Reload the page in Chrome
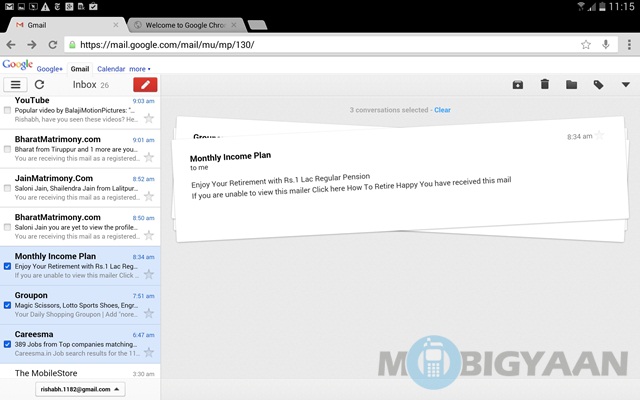The height and width of the screenshot is (400, 640). tap(53, 44)
